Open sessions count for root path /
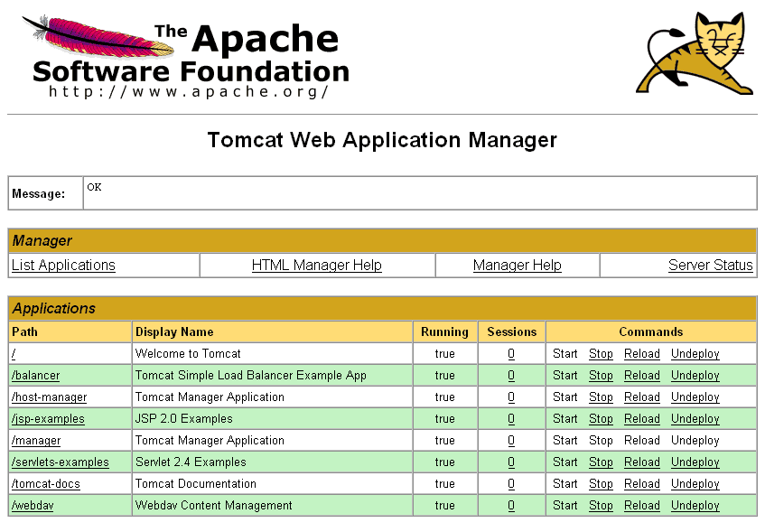Viewport: 765px width, 532px height. pos(511,354)
